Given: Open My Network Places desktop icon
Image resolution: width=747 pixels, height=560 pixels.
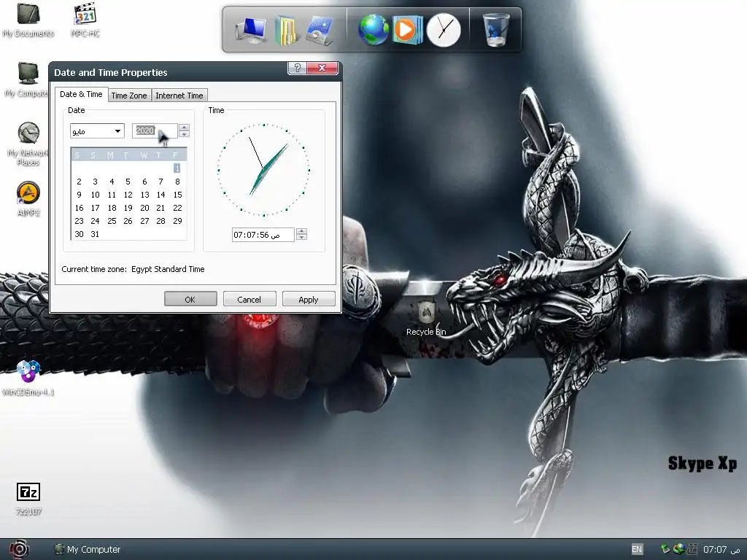Looking at the screenshot, I should (28, 143).
